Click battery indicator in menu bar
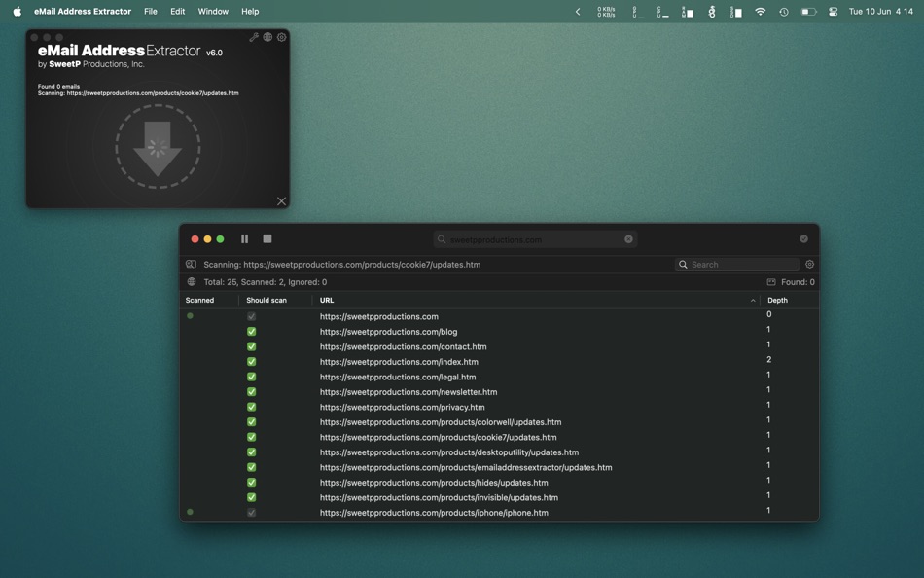 pos(808,12)
